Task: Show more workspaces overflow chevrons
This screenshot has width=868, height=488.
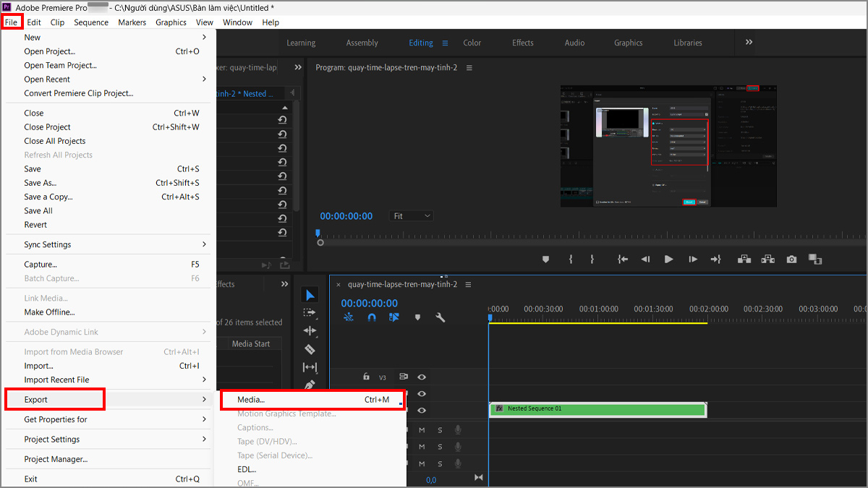Action: 749,42
